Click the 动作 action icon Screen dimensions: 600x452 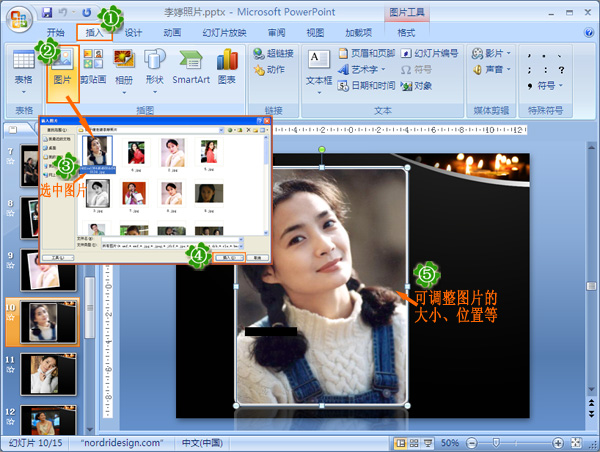(269, 70)
